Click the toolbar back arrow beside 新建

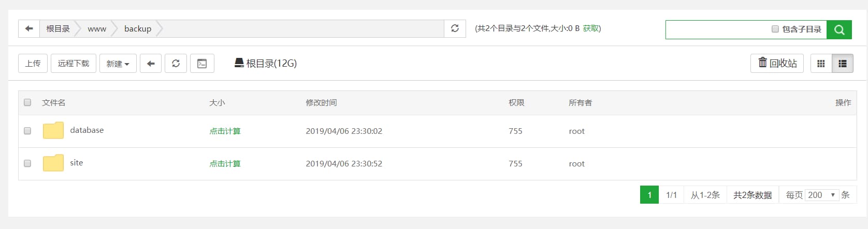point(151,64)
